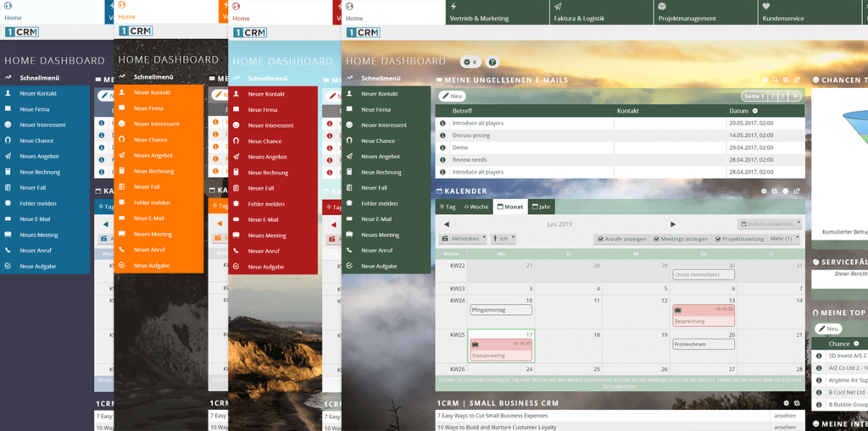Open the email Discuss pricing
Image resolution: width=868 pixels, height=431 pixels.
point(471,135)
